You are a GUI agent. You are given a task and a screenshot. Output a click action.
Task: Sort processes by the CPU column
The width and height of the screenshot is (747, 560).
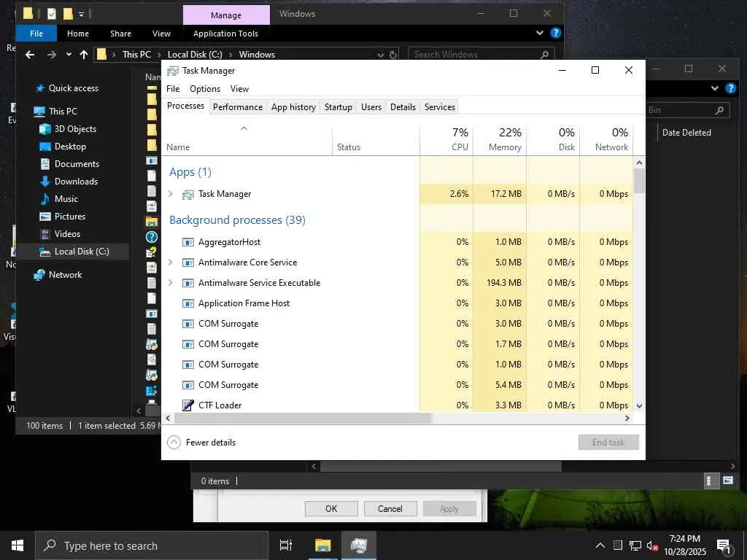pos(446,140)
